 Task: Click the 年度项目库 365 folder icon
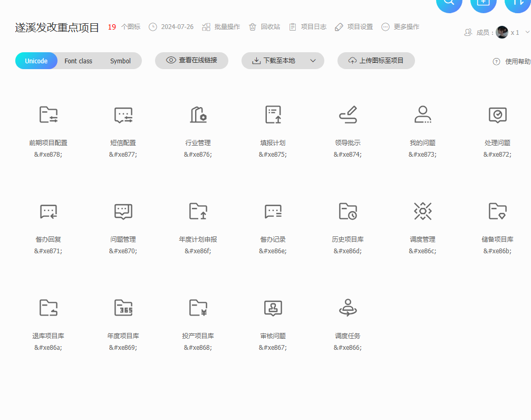point(123,308)
